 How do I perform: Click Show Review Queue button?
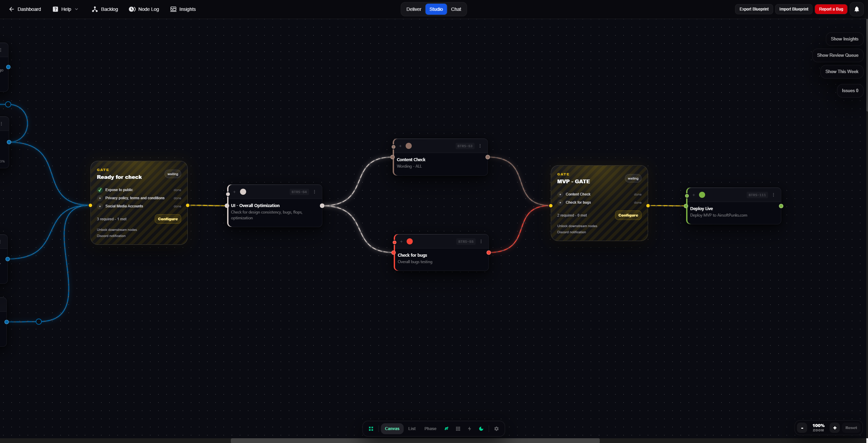click(x=837, y=55)
